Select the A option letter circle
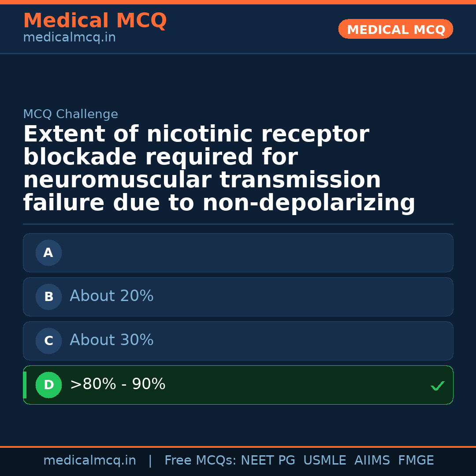The width and height of the screenshot is (476, 476). point(48,253)
